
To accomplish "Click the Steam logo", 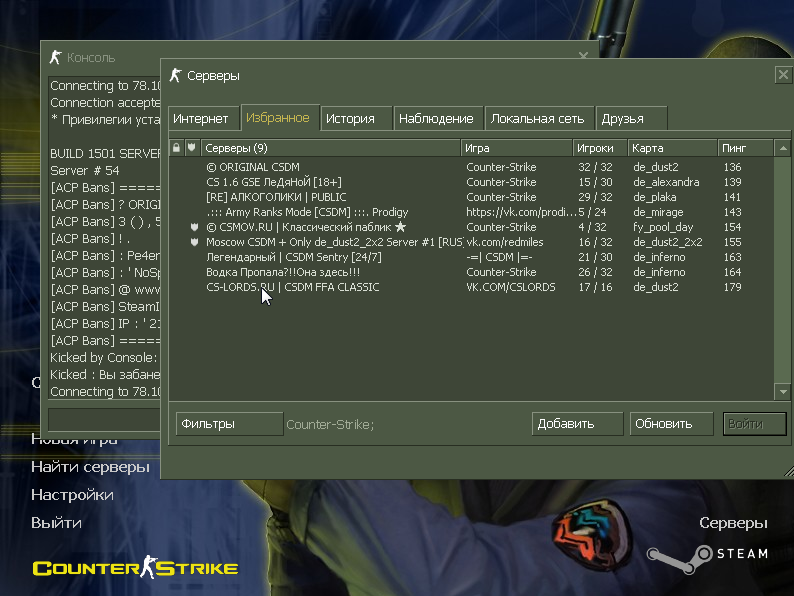I will (x=707, y=559).
